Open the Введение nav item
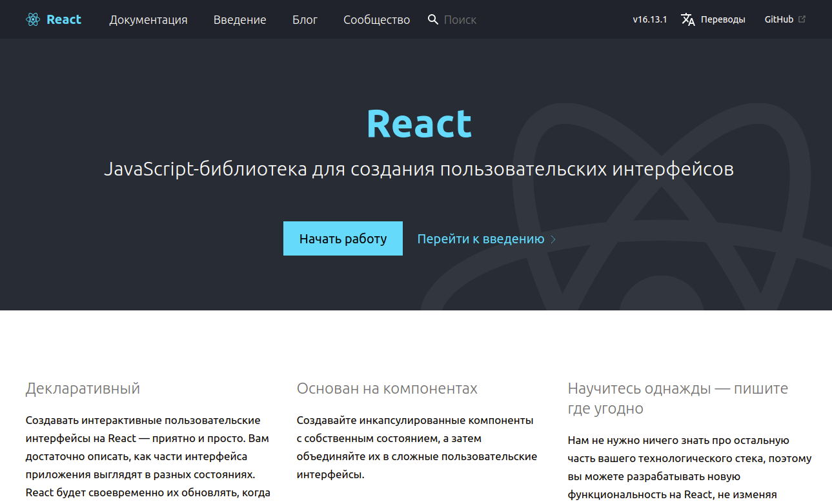The image size is (832, 504). pyautogui.click(x=240, y=20)
